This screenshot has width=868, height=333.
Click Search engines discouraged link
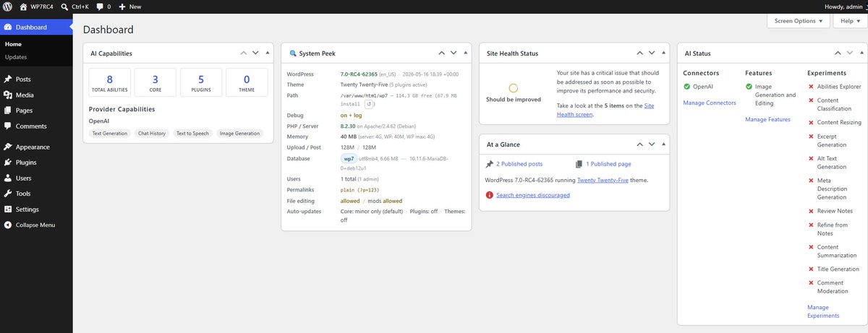533,195
